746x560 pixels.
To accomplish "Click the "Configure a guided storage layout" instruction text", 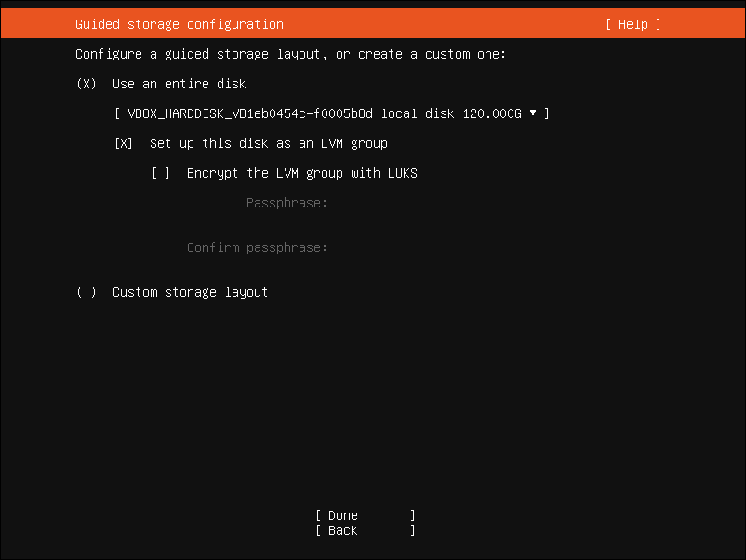I will click(290, 54).
